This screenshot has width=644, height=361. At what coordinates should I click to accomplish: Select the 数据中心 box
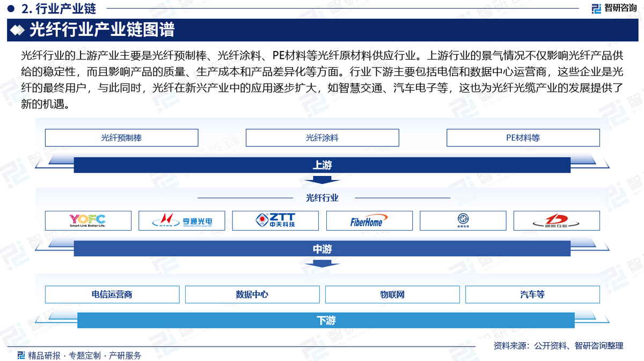pyautogui.click(x=252, y=294)
